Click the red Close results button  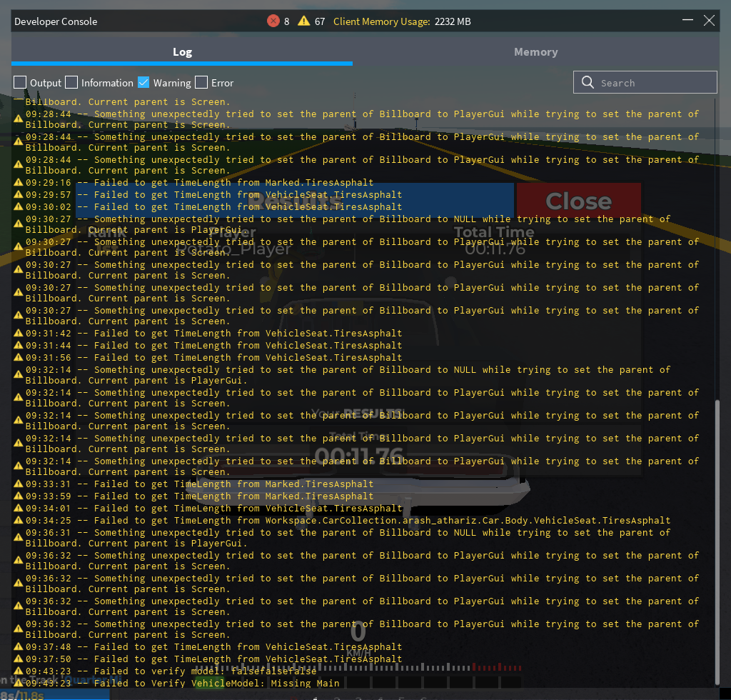pos(578,201)
